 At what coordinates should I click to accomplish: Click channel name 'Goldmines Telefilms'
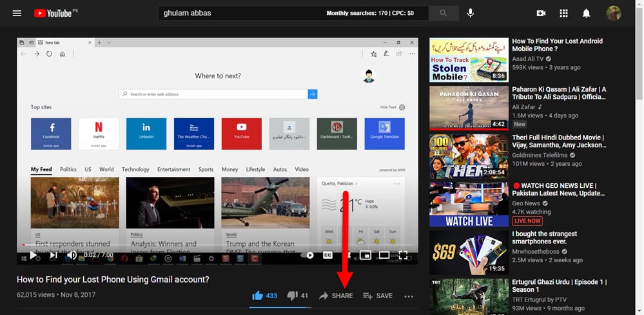point(540,155)
